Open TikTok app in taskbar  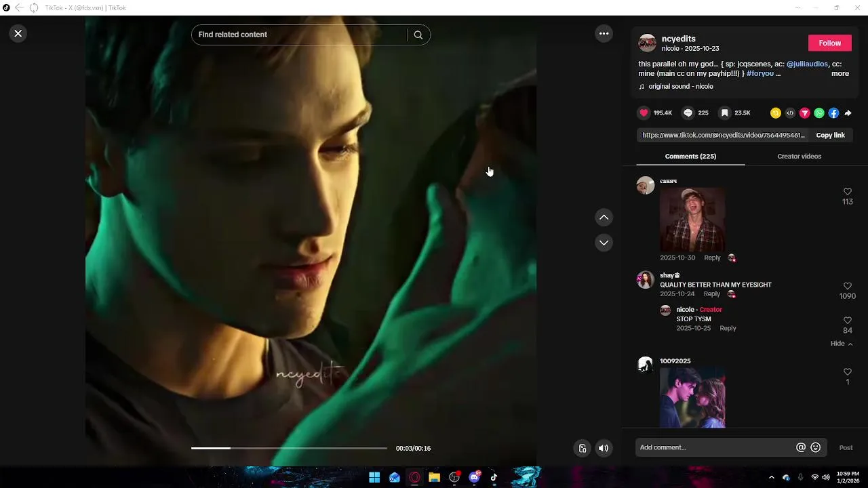click(494, 477)
